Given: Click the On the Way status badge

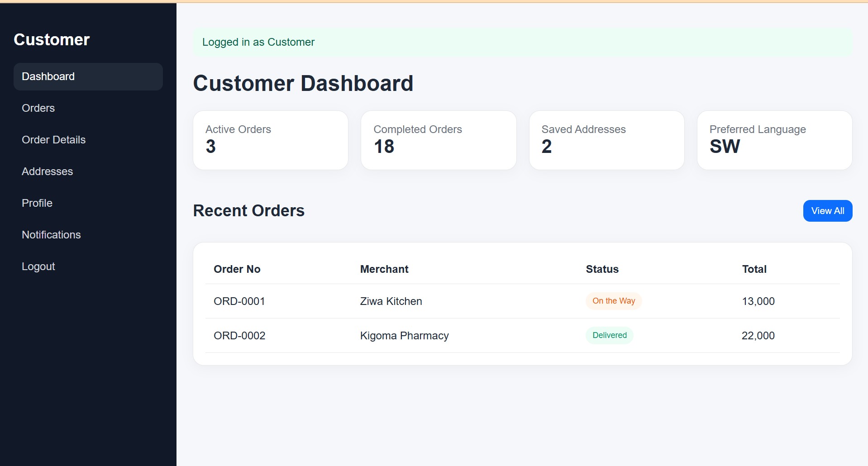Looking at the screenshot, I should pos(614,301).
